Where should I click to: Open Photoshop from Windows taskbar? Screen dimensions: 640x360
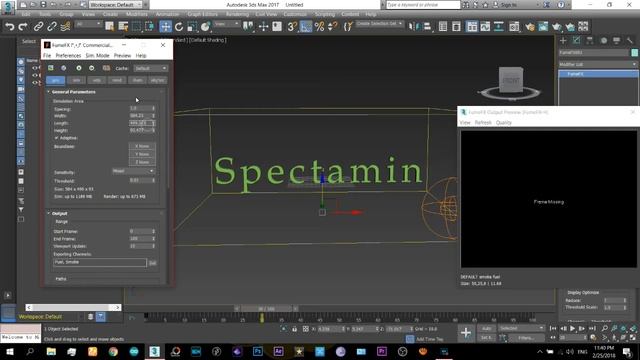(258, 351)
